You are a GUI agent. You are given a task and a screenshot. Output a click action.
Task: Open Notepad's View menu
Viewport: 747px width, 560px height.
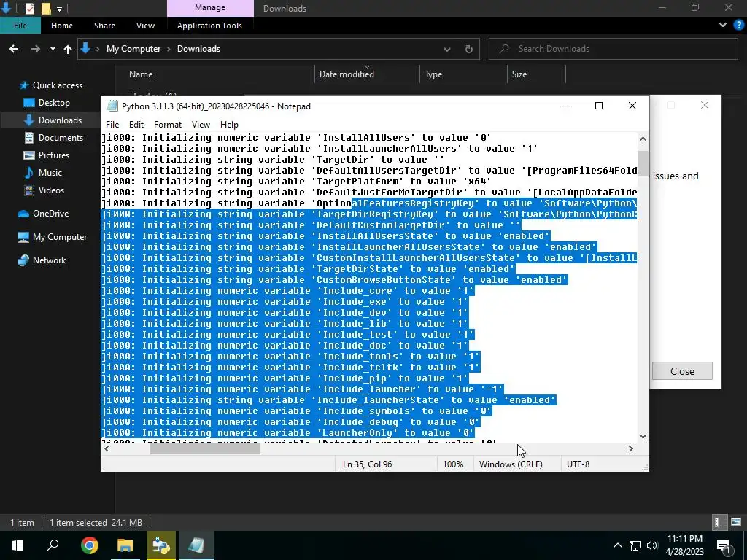201,124
